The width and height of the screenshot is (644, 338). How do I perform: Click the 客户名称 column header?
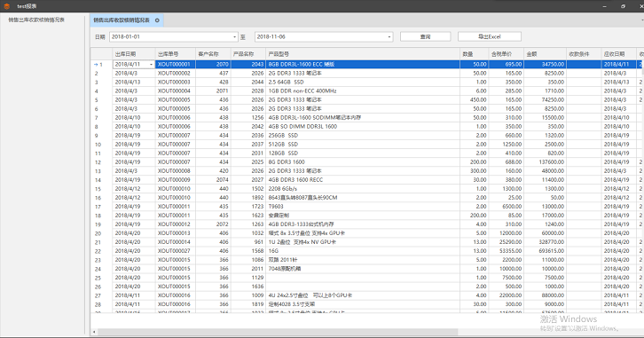tap(213, 54)
